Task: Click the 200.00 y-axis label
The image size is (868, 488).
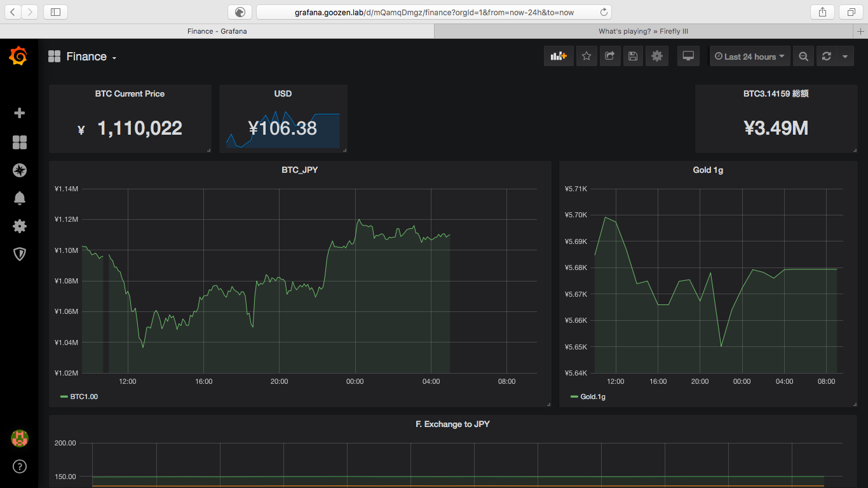Action: [x=65, y=443]
